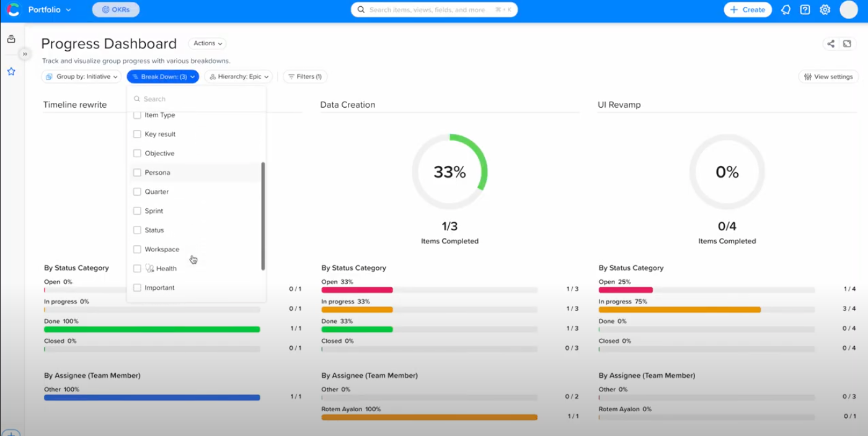Click the Create button
Image resolution: width=868 pixels, height=436 pixels.
(748, 10)
